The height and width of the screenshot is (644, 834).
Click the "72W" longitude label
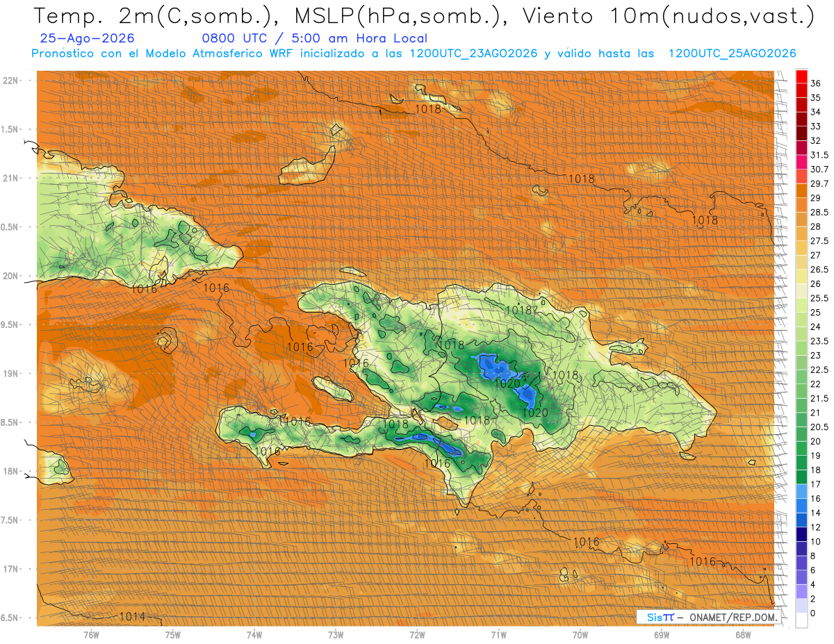coord(417,635)
